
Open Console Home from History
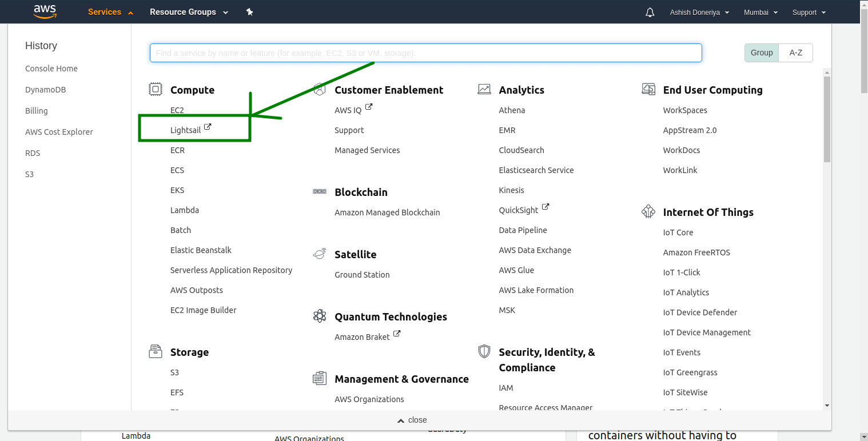coord(51,69)
